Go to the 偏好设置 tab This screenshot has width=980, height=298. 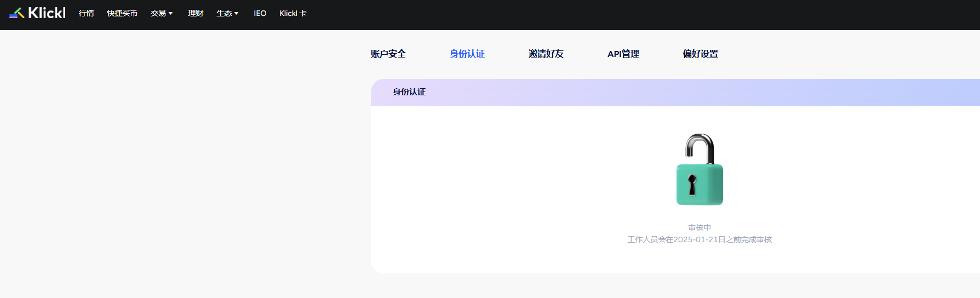coord(700,54)
